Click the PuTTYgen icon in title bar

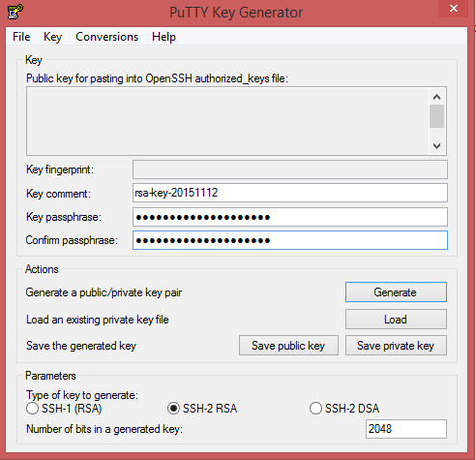(15, 12)
